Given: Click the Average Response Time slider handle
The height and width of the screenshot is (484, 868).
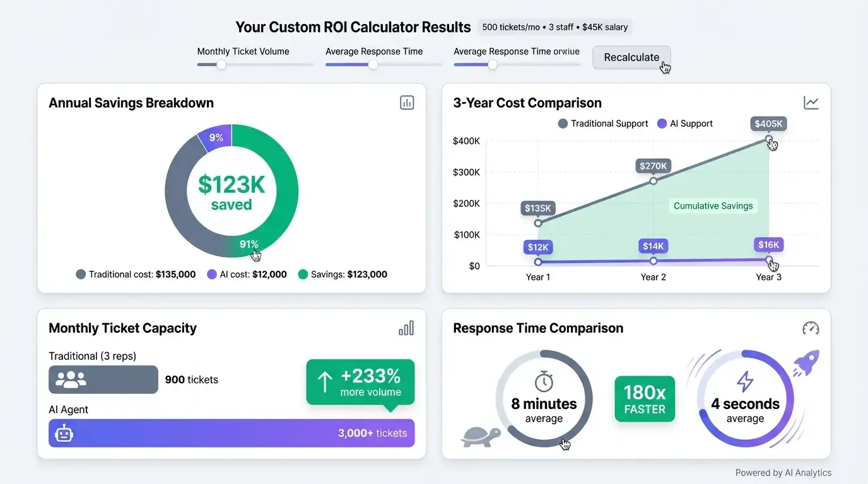Looking at the screenshot, I should [372, 64].
